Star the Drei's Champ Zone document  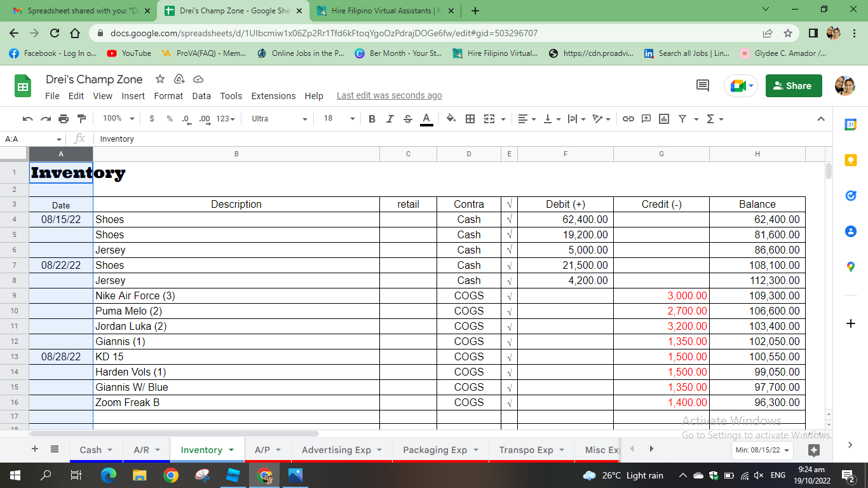(x=160, y=79)
